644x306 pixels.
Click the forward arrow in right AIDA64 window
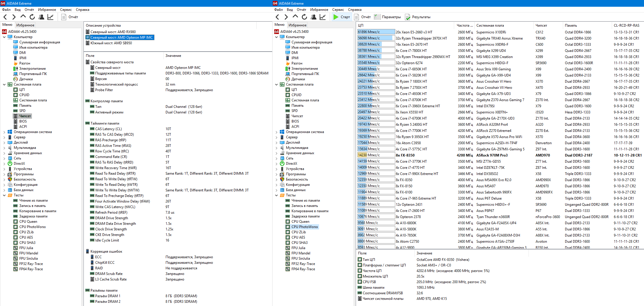(286, 17)
